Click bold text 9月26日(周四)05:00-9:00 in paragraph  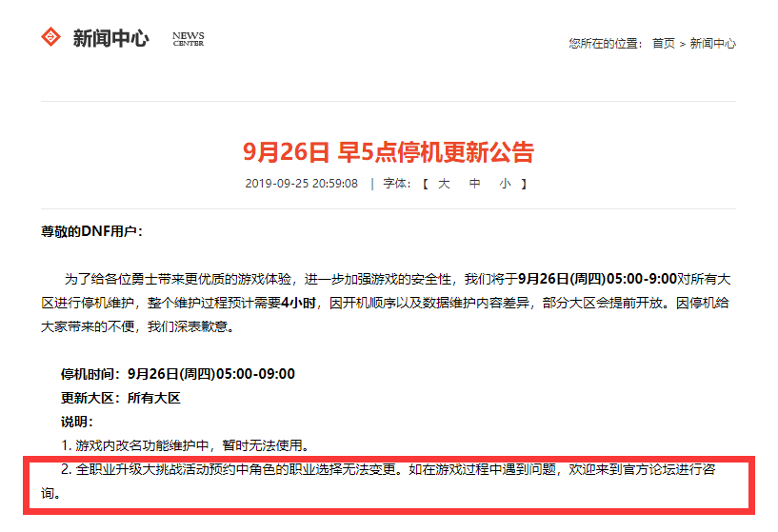pyautogui.click(x=597, y=279)
